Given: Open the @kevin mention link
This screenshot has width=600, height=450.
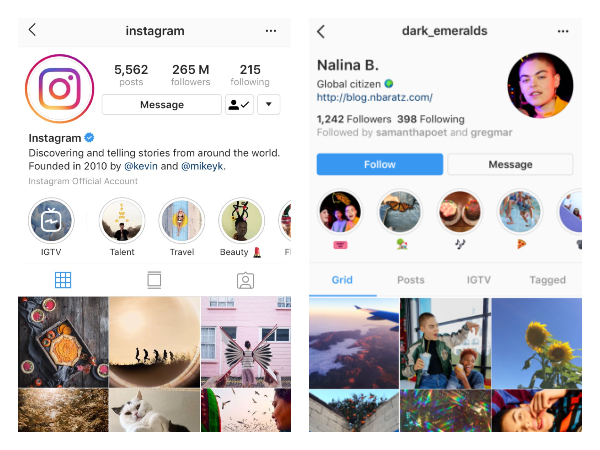Looking at the screenshot, I should (x=141, y=166).
